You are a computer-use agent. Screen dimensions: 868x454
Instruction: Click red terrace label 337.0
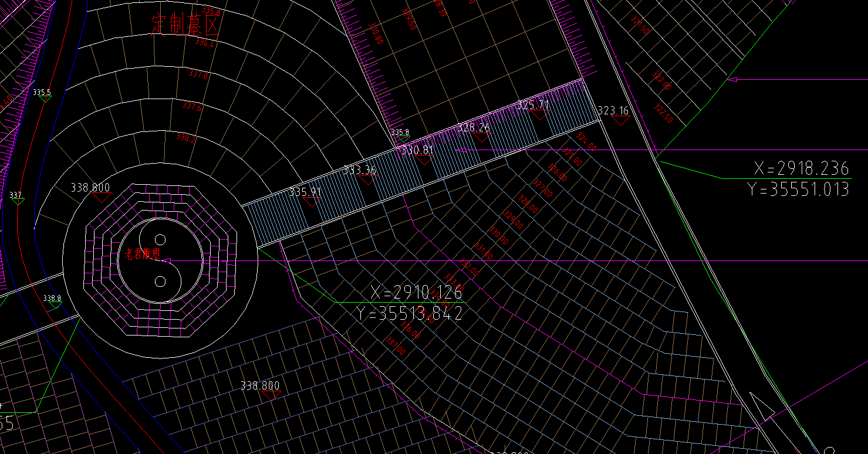coord(198,74)
